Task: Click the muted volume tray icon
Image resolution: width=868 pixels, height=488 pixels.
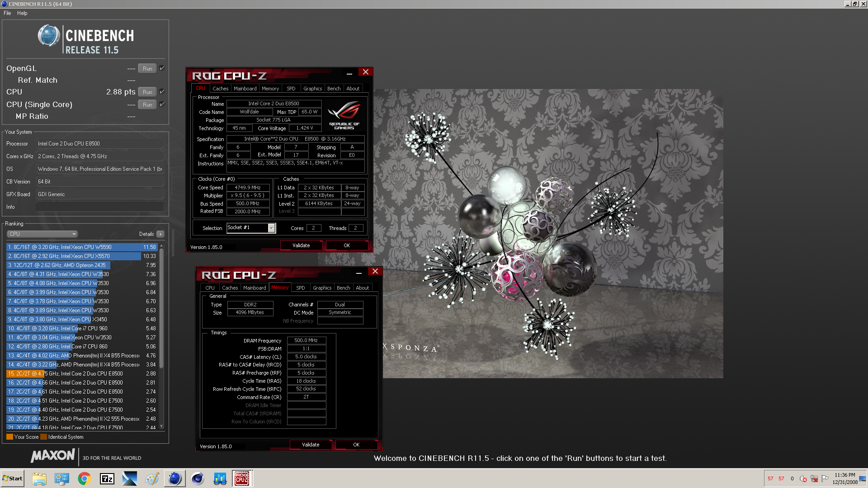Action: (803, 479)
